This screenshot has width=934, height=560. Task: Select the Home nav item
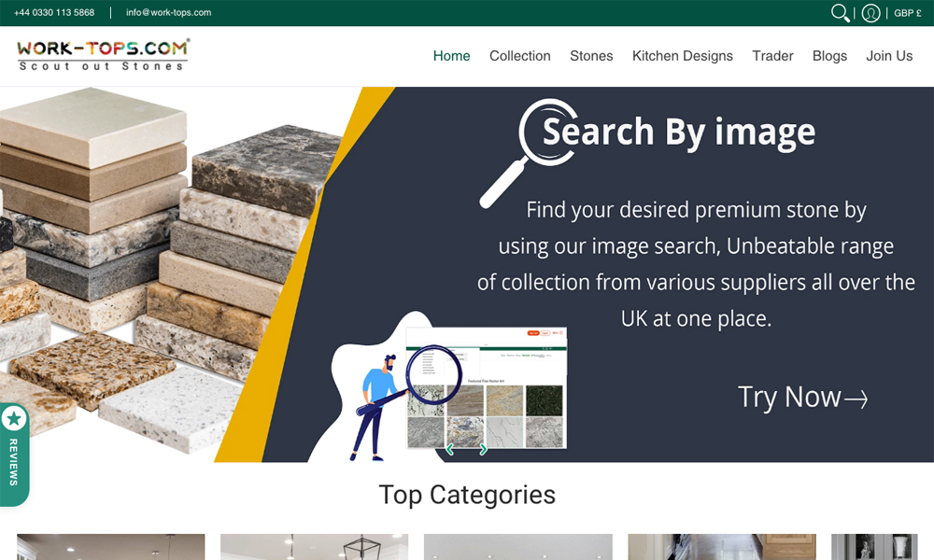pyautogui.click(x=451, y=56)
